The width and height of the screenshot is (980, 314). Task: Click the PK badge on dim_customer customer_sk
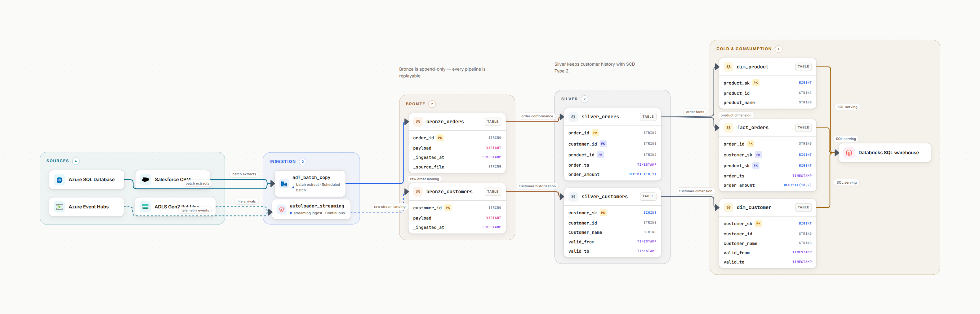(x=758, y=224)
